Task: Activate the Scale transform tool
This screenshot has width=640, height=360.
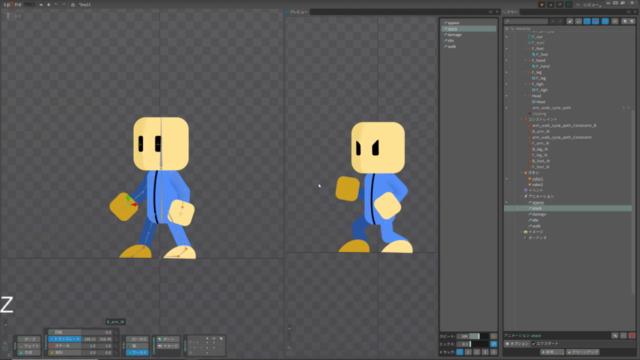Action: 64,346
